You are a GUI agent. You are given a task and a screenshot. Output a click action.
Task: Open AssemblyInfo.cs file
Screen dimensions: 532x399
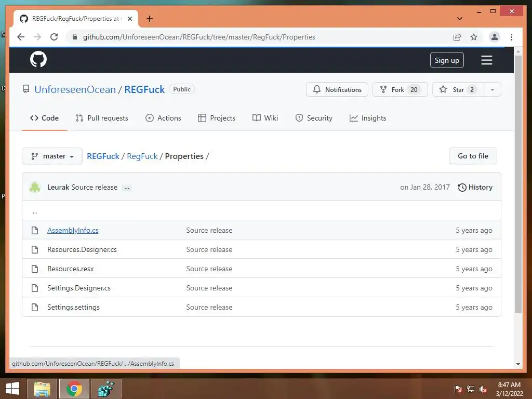(x=73, y=230)
